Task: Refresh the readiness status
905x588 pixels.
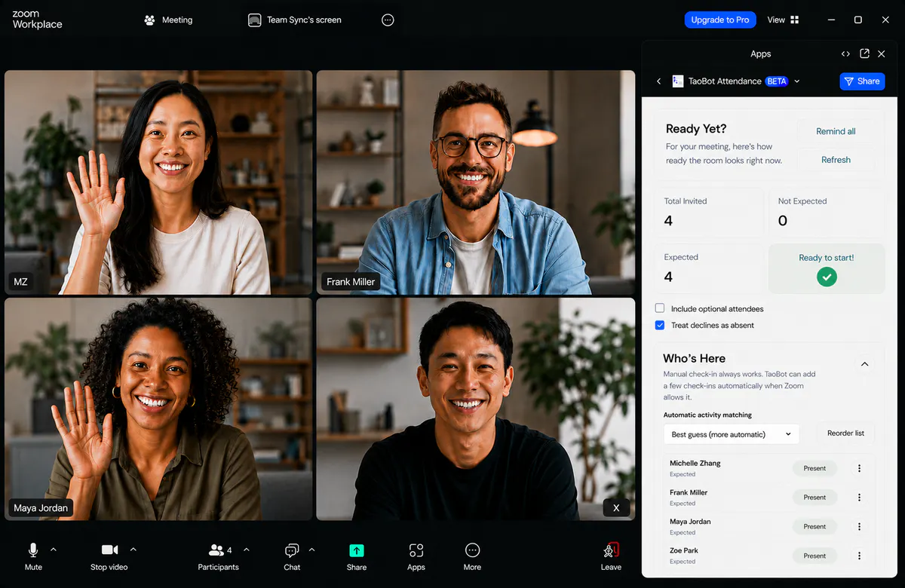Action: [x=836, y=160]
